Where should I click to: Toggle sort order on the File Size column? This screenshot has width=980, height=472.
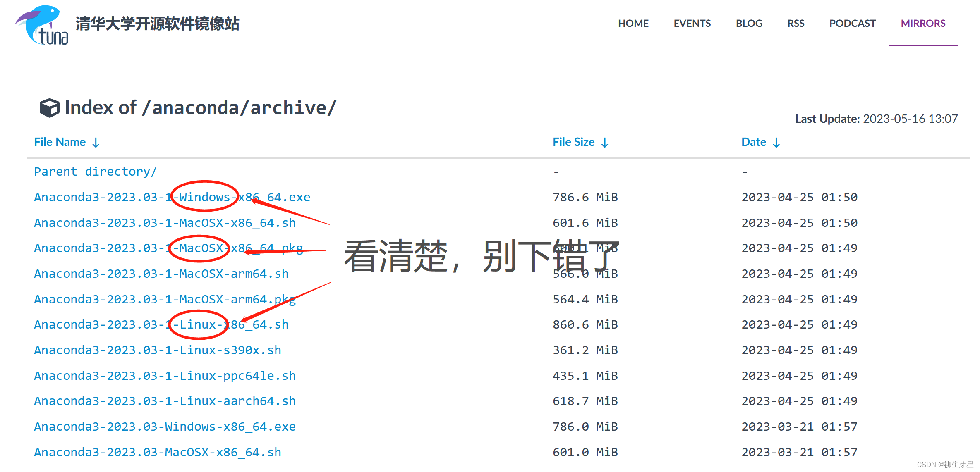573,142
